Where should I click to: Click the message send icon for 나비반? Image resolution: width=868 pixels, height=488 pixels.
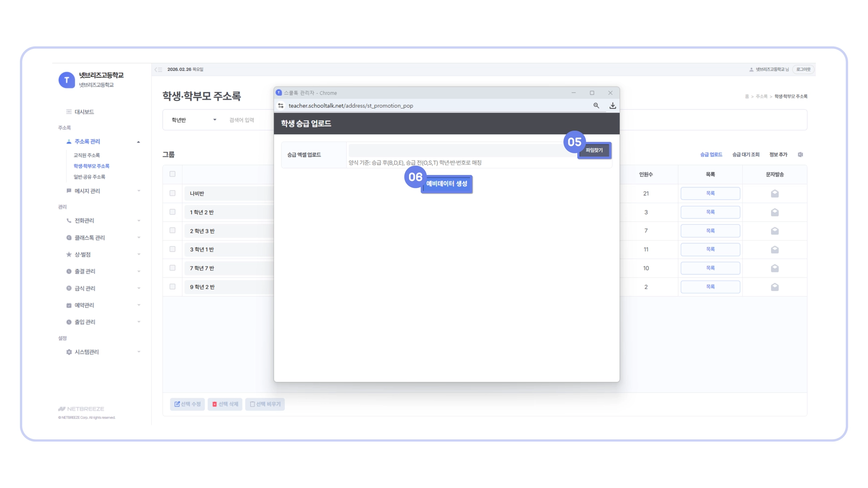point(774,194)
